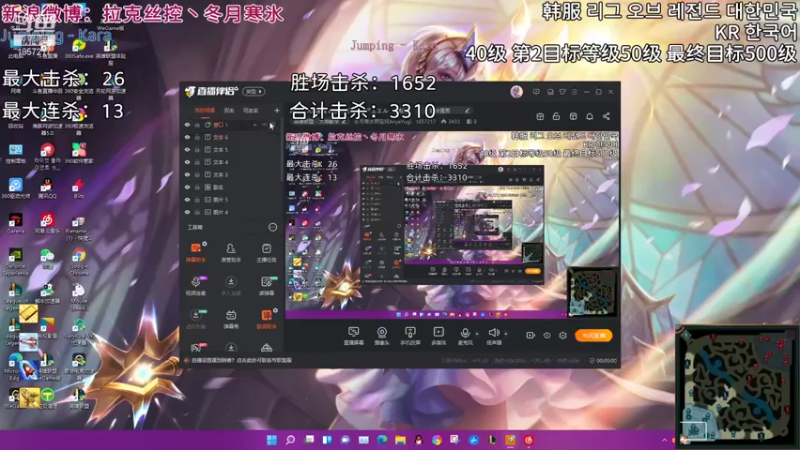Viewport: 800px width, 450px height.
Task: Open 主播任务 tool in toolbox
Action: pyautogui.click(x=266, y=253)
